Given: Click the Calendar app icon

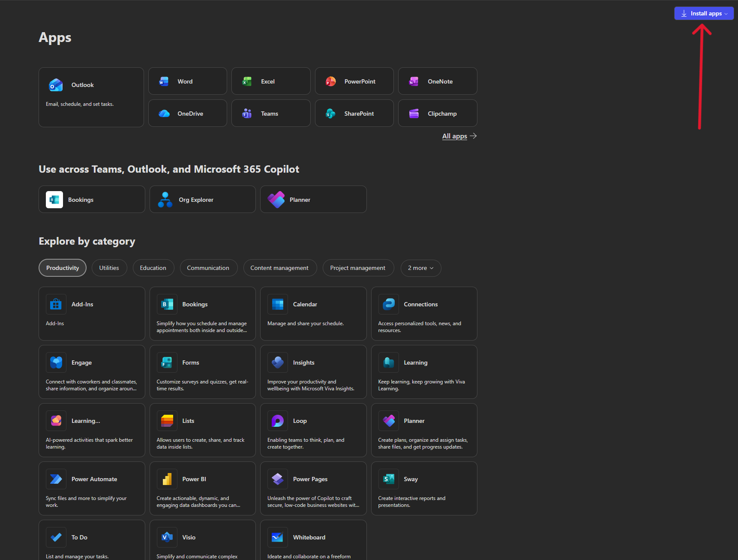Looking at the screenshot, I should tap(278, 304).
